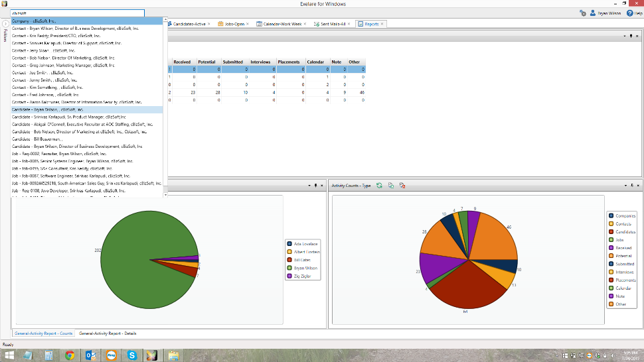This screenshot has height=362, width=644.
Task: Sort by the Placements column header
Action: click(x=291, y=62)
